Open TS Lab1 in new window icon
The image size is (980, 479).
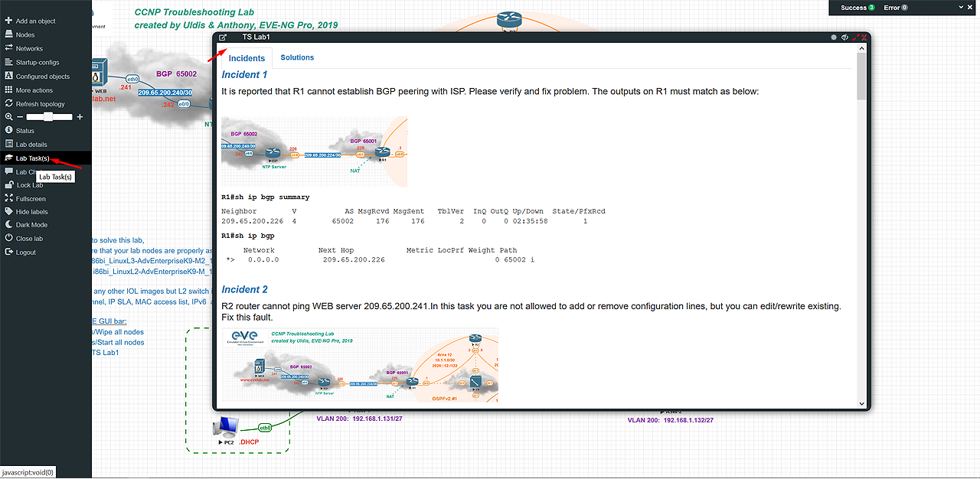point(223,37)
